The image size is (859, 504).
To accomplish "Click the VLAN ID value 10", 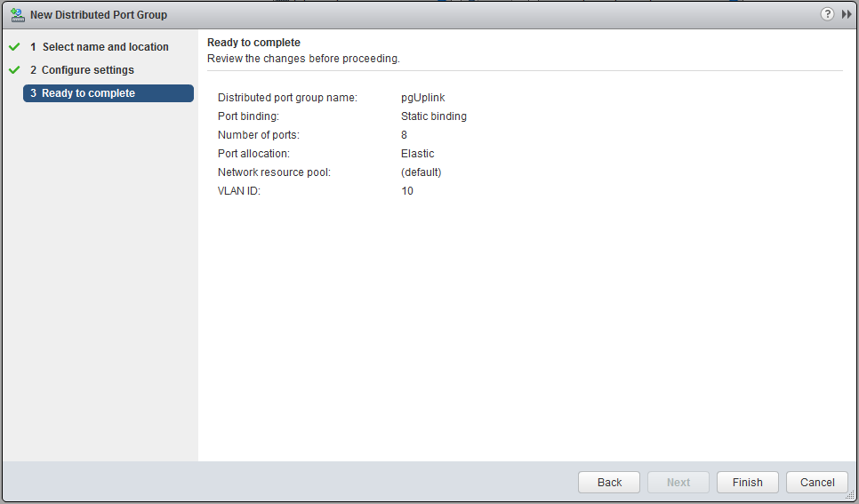I will [x=407, y=191].
